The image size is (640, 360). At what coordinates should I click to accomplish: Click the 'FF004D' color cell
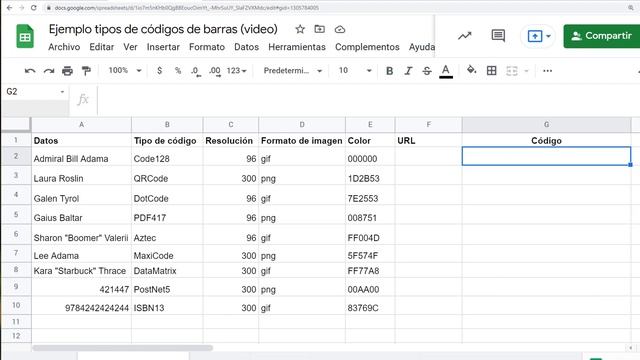click(x=370, y=235)
